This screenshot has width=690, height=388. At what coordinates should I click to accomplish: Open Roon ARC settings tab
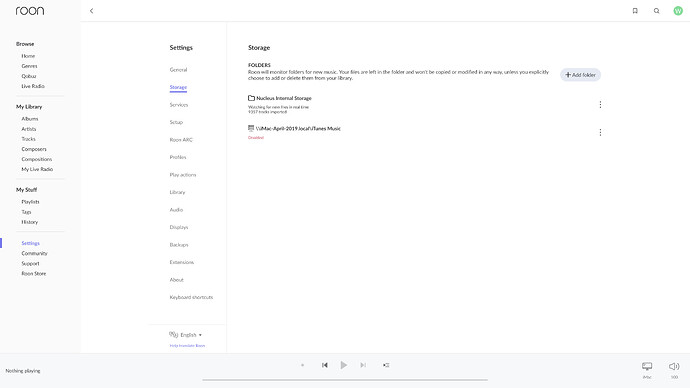tap(181, 140)
